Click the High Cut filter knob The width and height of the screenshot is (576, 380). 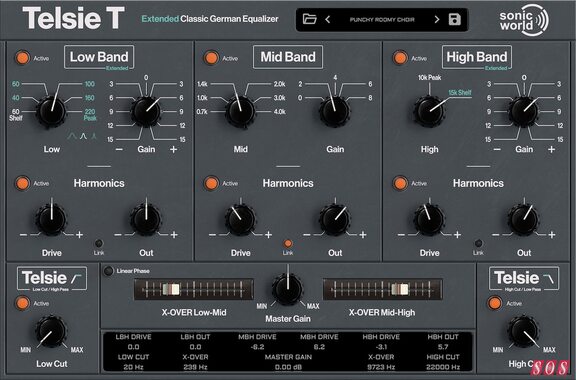point(523,331)
